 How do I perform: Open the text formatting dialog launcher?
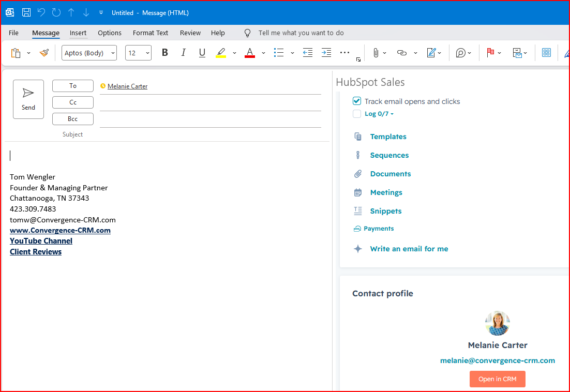coord(358,59)
